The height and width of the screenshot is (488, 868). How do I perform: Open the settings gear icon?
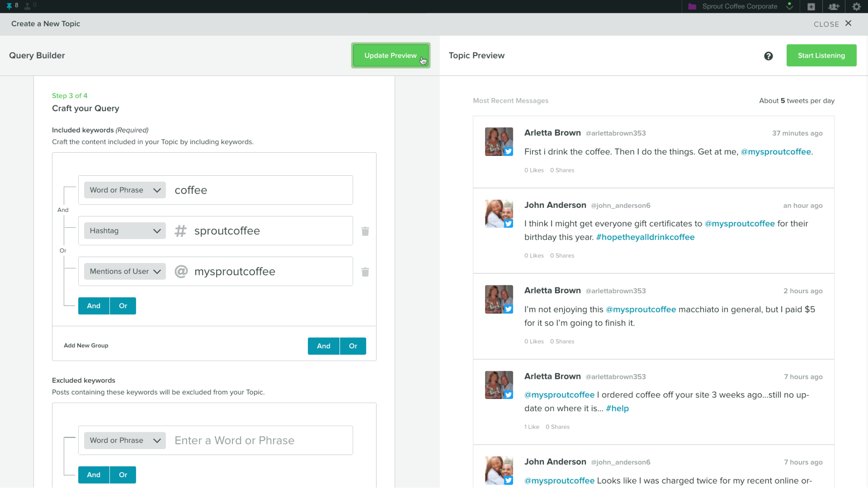click(856, 7)
